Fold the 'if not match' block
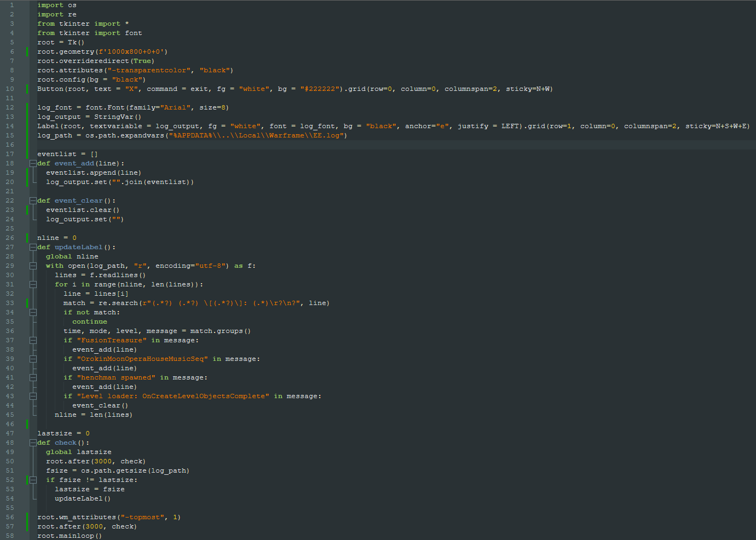Image resolution: width=756 pixels, height=540 pixels. click(x=33, y=312)
